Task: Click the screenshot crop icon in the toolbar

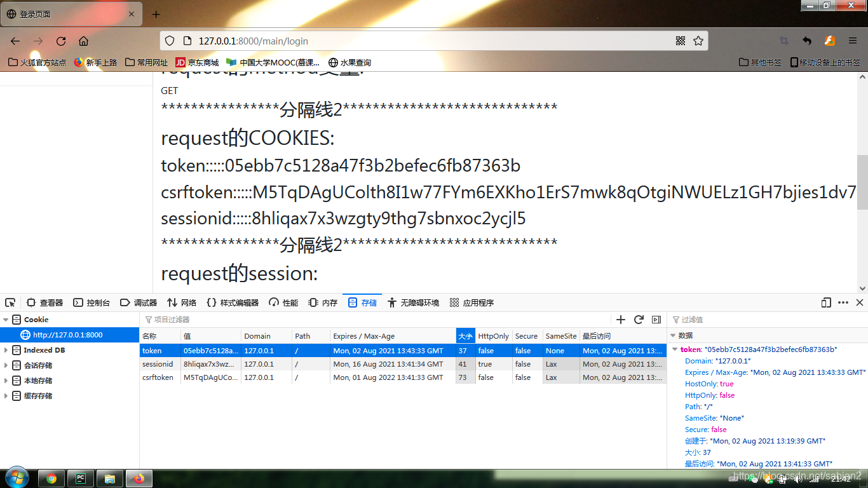Action: [x=784, y=41]
